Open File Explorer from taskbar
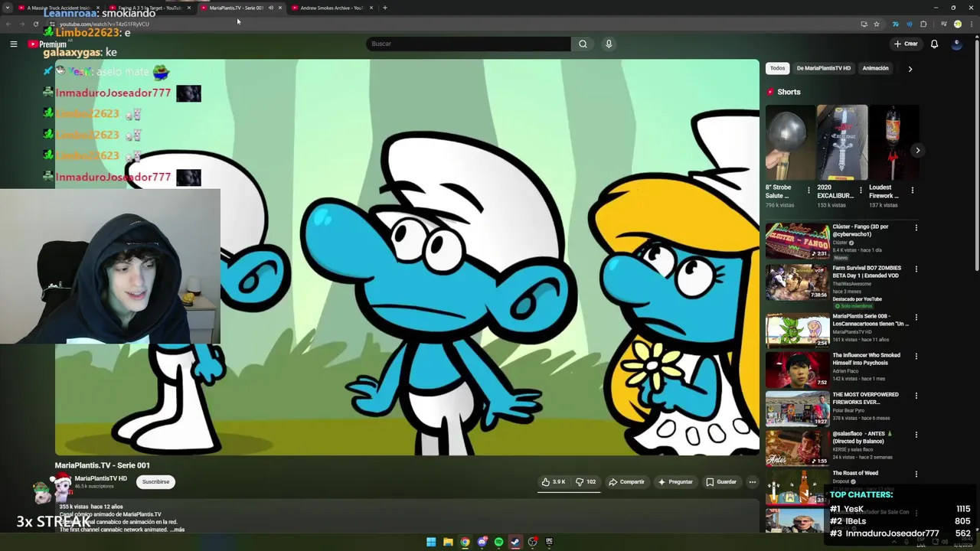 click(448, 542)
